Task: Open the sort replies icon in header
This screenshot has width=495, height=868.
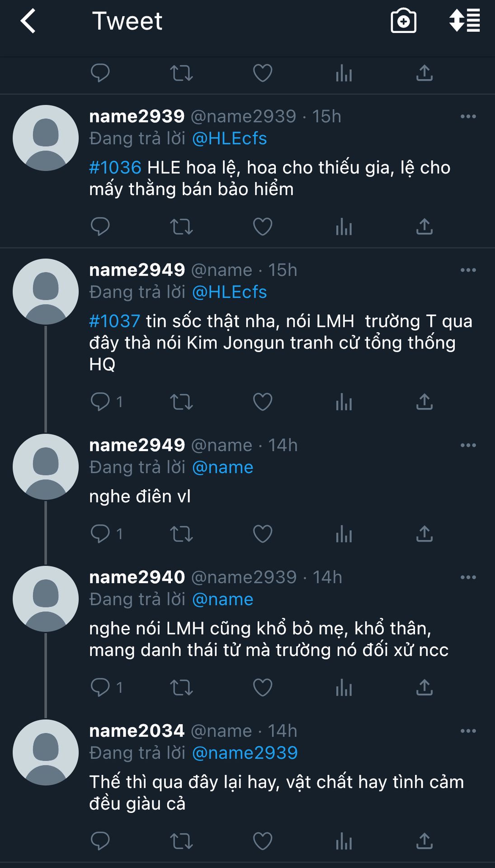Action: coord(464,21)
